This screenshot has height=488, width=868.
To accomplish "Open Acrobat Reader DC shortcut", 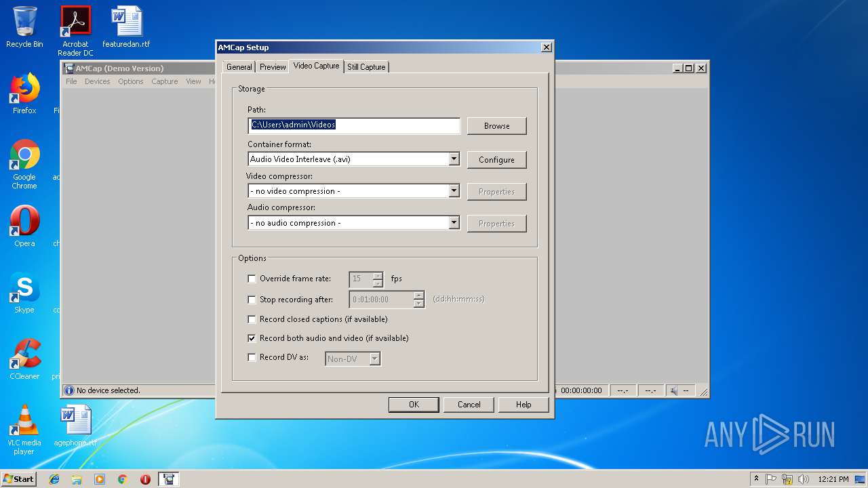I will (x=75, y=31).
